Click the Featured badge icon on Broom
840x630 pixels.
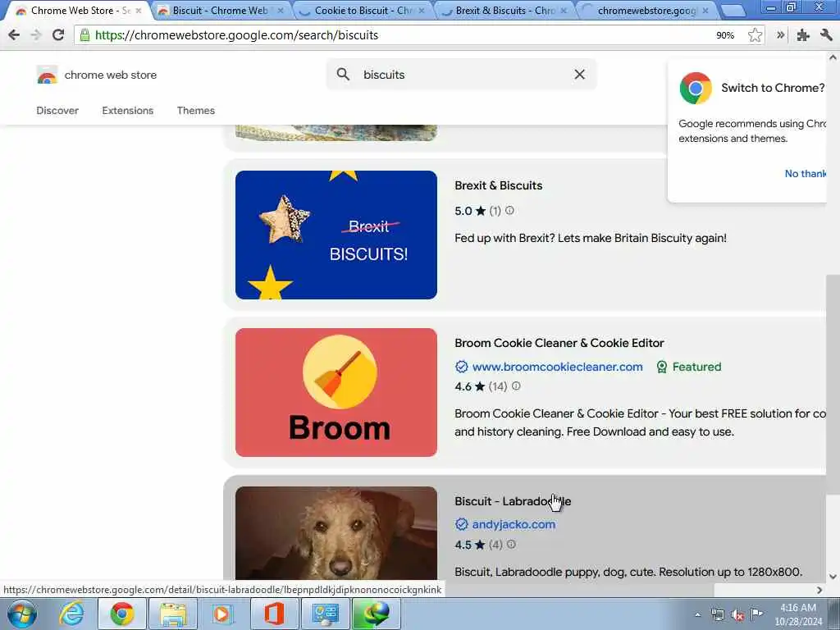coord(662,367)
